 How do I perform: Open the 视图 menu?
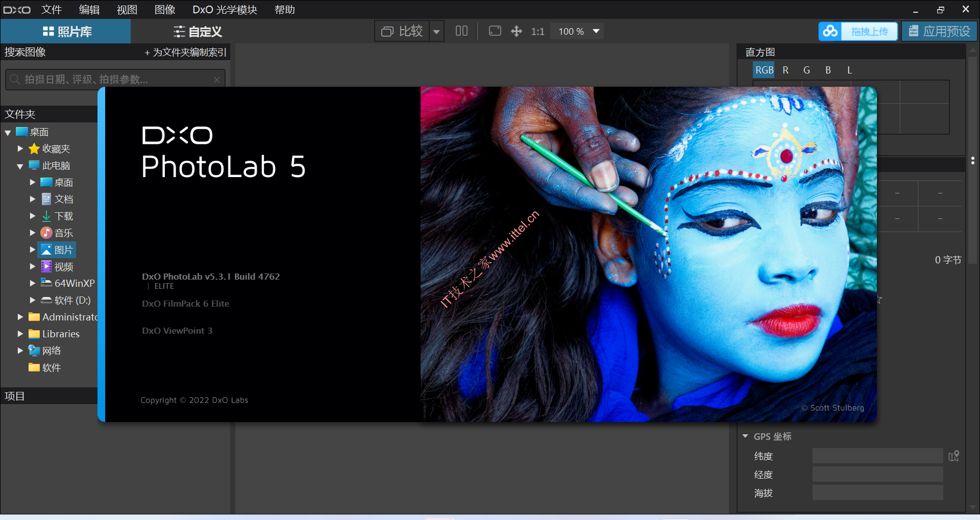coord(127,10)
